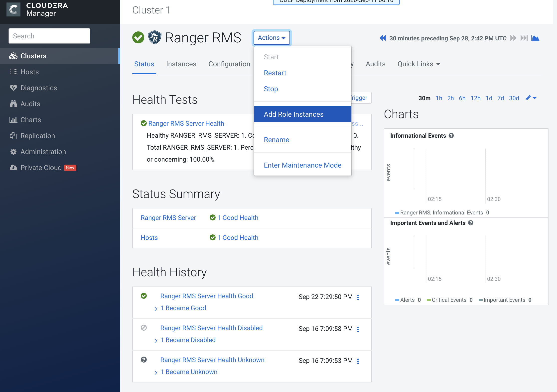Open the chart view icon beside time controls
The width and height of the screenshot is (557, 392).
535,38
